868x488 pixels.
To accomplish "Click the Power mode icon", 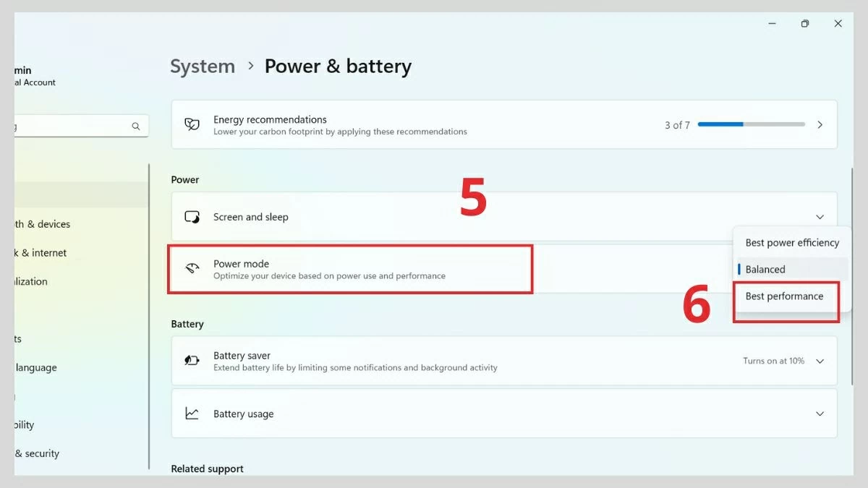I will click(192, 268).
